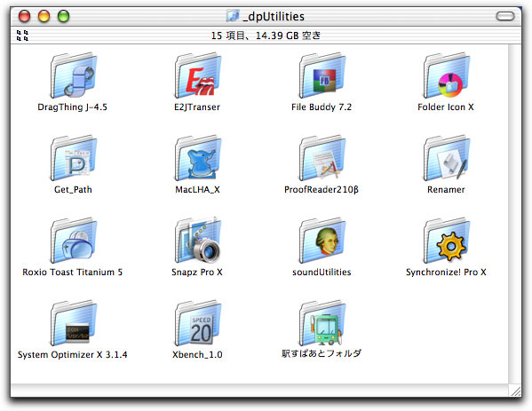The width and height of the screenshot is (532, 411).
Task: Click the "System Optimizer X 3.1.4" label text
Action: pyautogui.click(x=72, y=355)
